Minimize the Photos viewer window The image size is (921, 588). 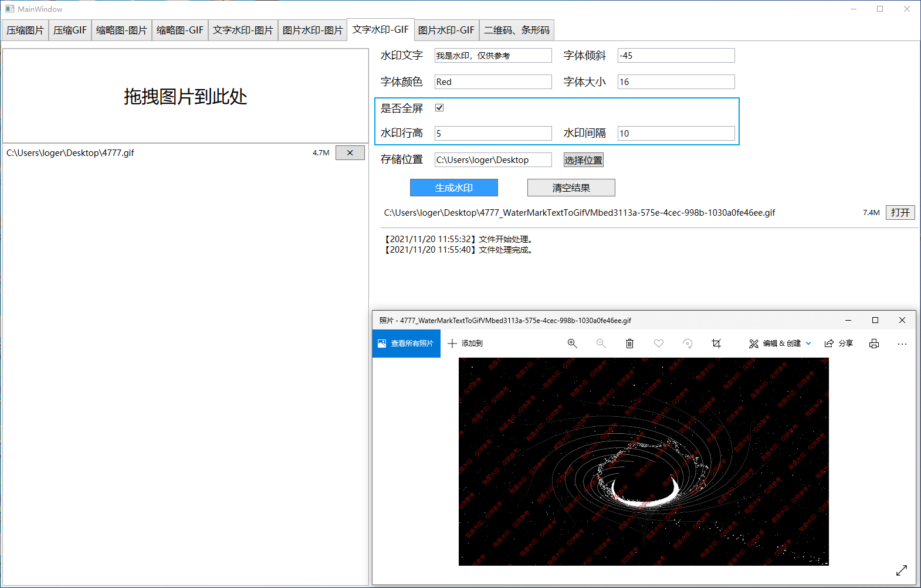coord(848,320)
